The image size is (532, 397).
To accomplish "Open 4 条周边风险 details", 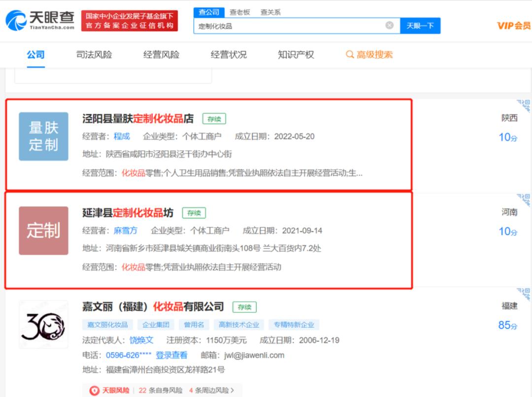I will [x=209, y=391].
